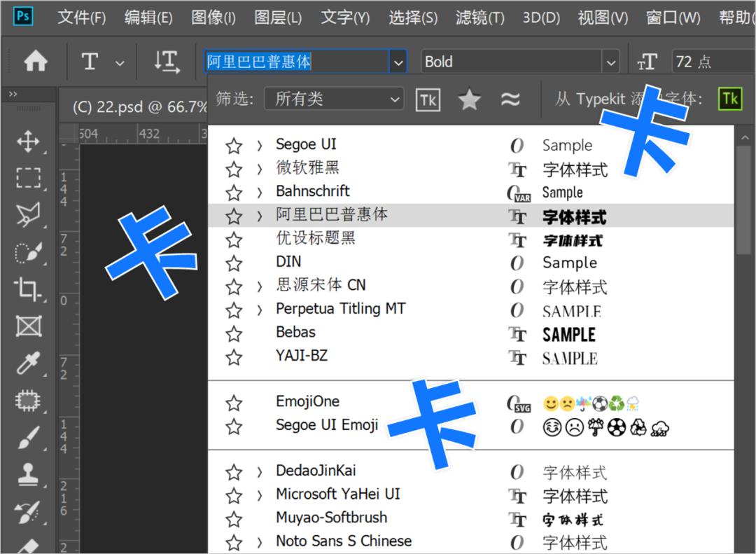
Task: Select the Frame tool
Action: coord(28,326)
